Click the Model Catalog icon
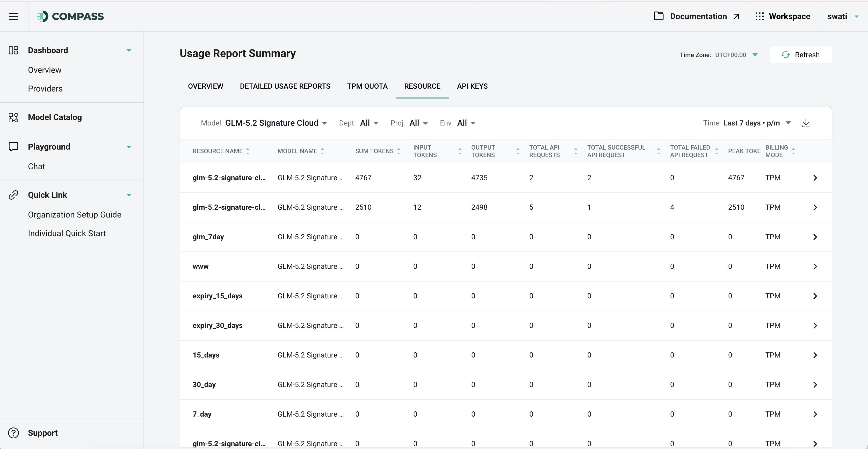Image resolution: width=868 pixels, height=449 pixels. (13, 117)
